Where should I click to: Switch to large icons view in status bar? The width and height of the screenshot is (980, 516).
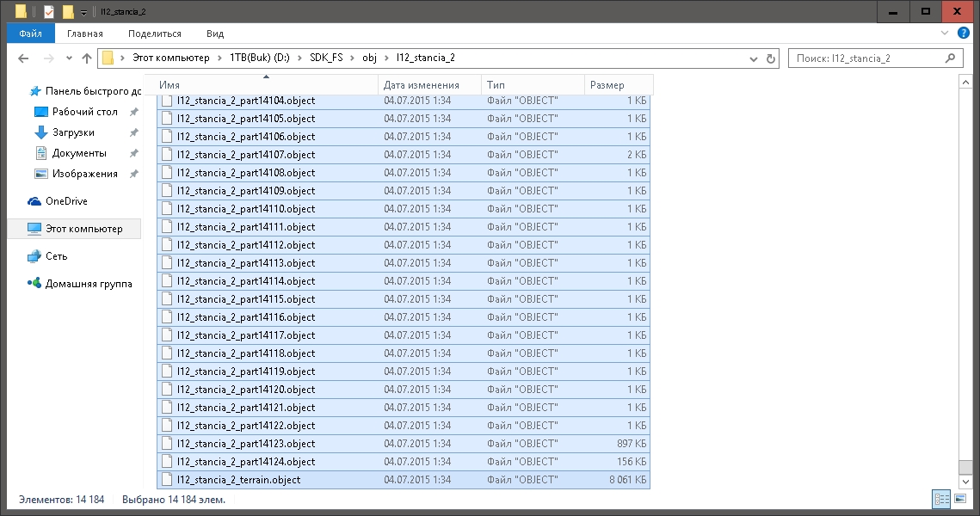coord(961,499)
